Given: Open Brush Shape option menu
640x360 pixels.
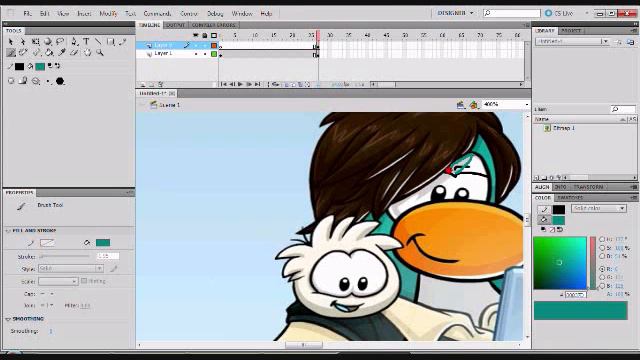Looking at the screenshot, I should coord(60,81).
